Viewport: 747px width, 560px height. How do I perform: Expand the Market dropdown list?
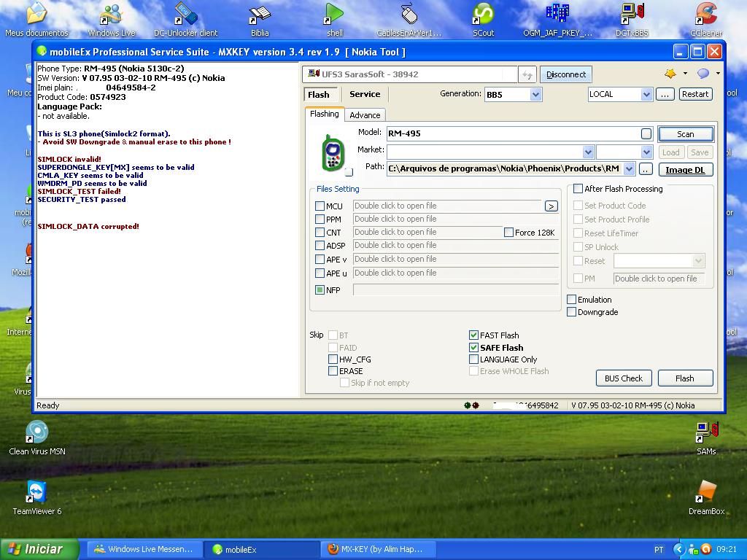(x=589, y=152)
